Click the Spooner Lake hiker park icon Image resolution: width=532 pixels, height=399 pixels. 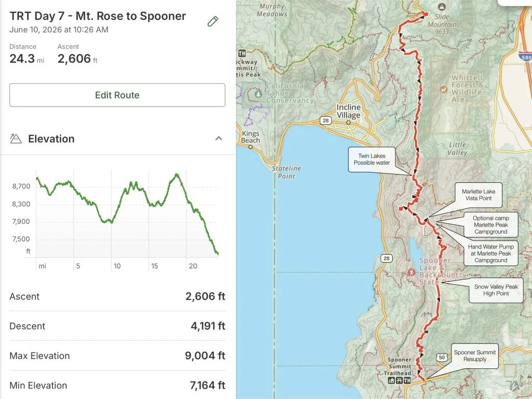[x=411, y=272]
